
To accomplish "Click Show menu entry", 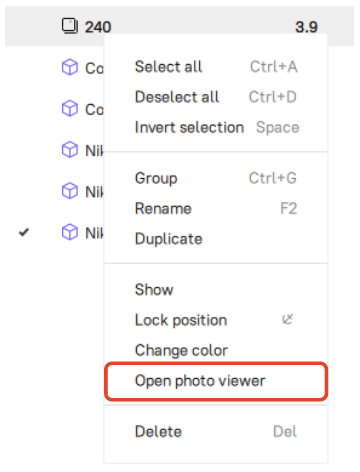I will pyautogui.click(x=216, y=289).
